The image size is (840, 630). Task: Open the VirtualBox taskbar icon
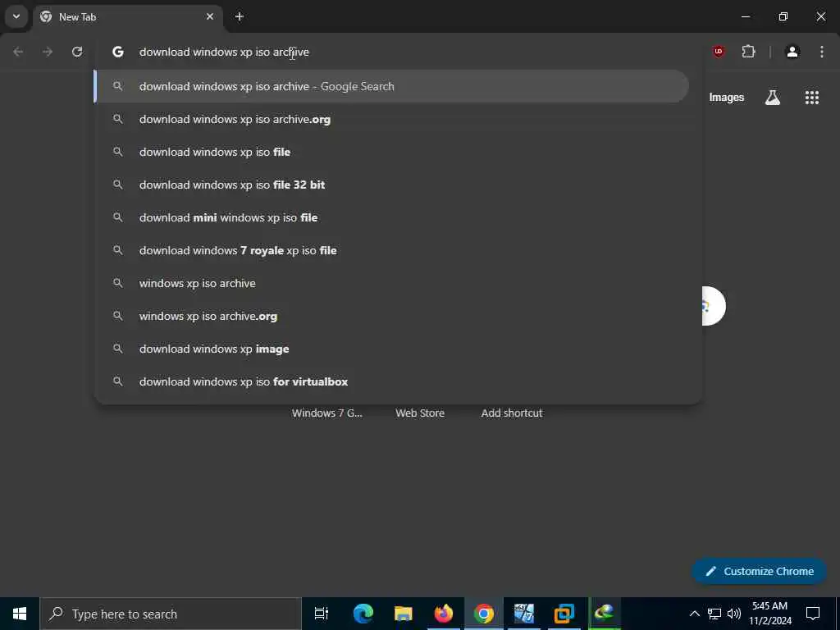point(564,614)
